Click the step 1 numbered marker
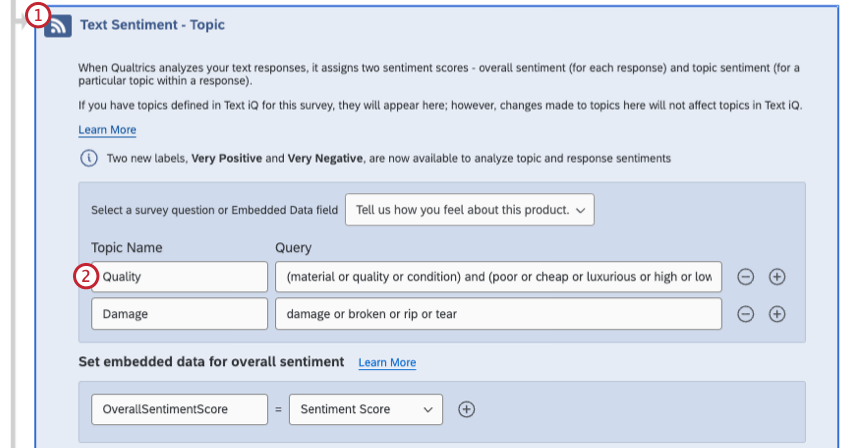Image resolution: width=850 pixels, height=448 pixels. (37, 15)
